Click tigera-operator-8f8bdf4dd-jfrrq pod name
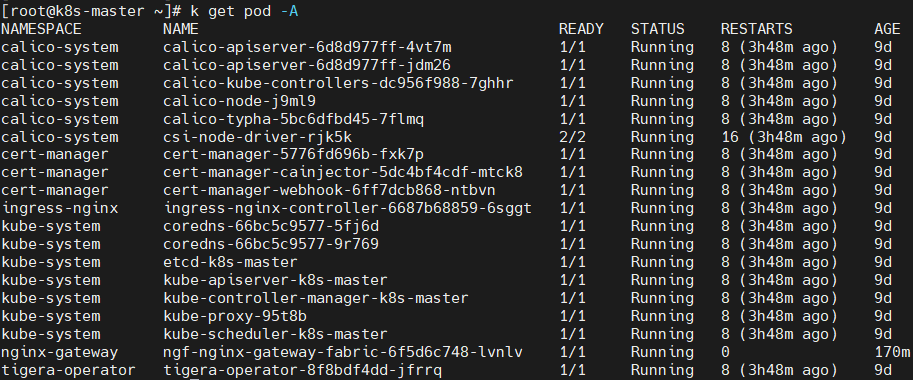The width and height of the screenshot is (913, 380). click(x=303, y=370)
